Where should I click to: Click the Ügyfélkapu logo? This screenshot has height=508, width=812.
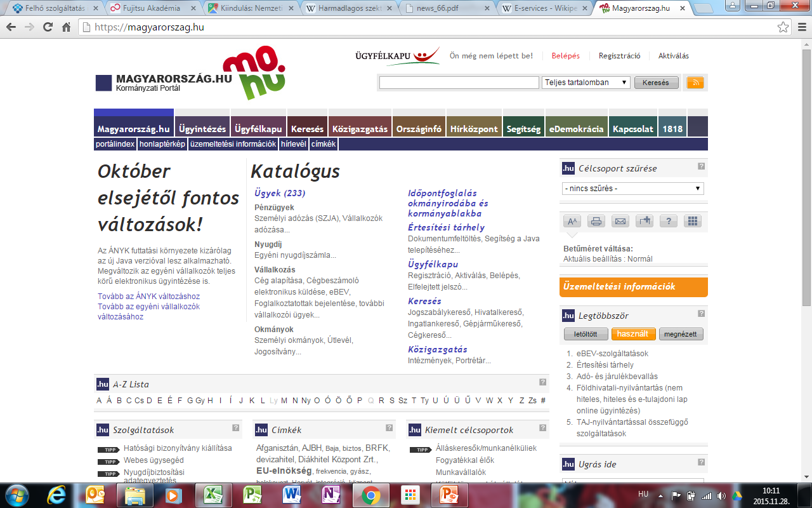[398, 56]
